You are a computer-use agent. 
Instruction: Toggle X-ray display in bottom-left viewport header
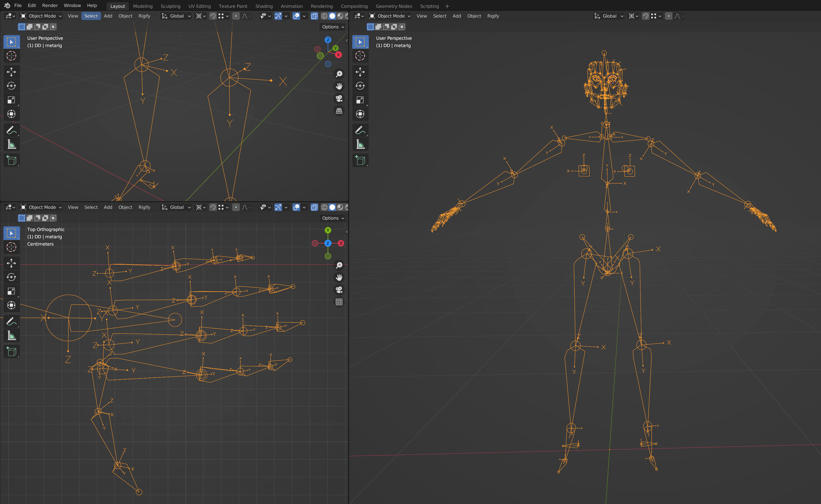[314, 207]
